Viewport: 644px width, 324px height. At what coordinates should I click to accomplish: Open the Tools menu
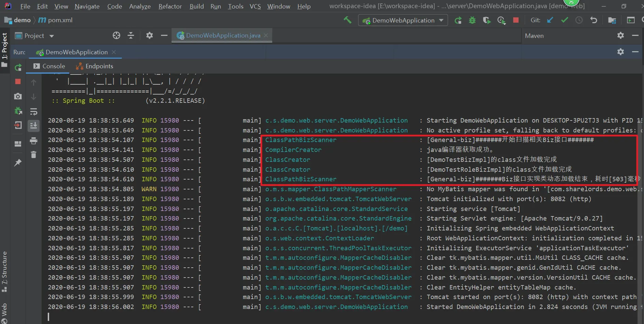pos(235,6)
